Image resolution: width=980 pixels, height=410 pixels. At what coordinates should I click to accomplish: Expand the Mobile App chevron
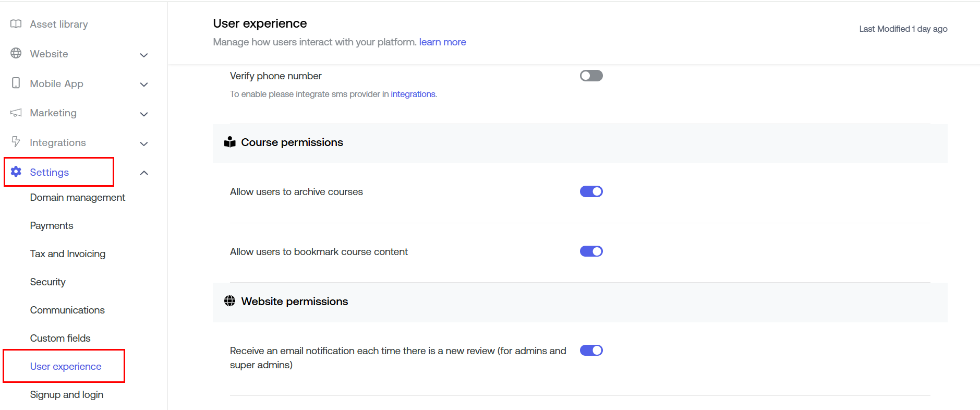pos(144,84)
